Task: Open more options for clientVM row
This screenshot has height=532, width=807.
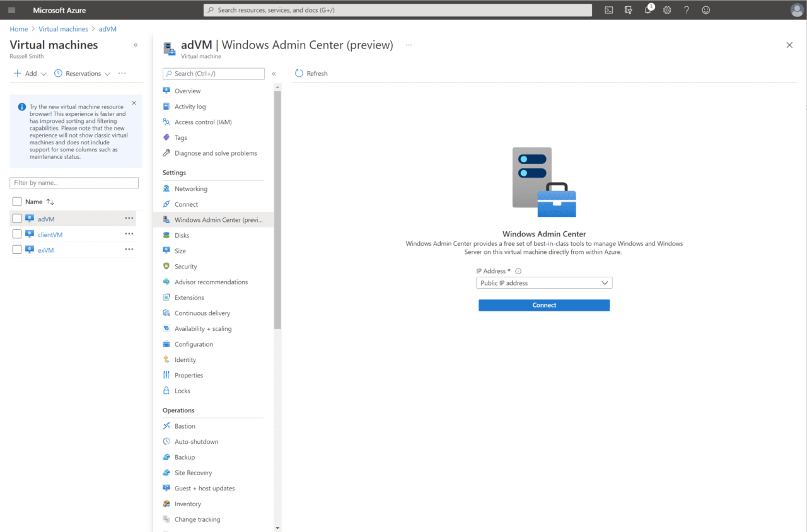Action: click(129, 234)
